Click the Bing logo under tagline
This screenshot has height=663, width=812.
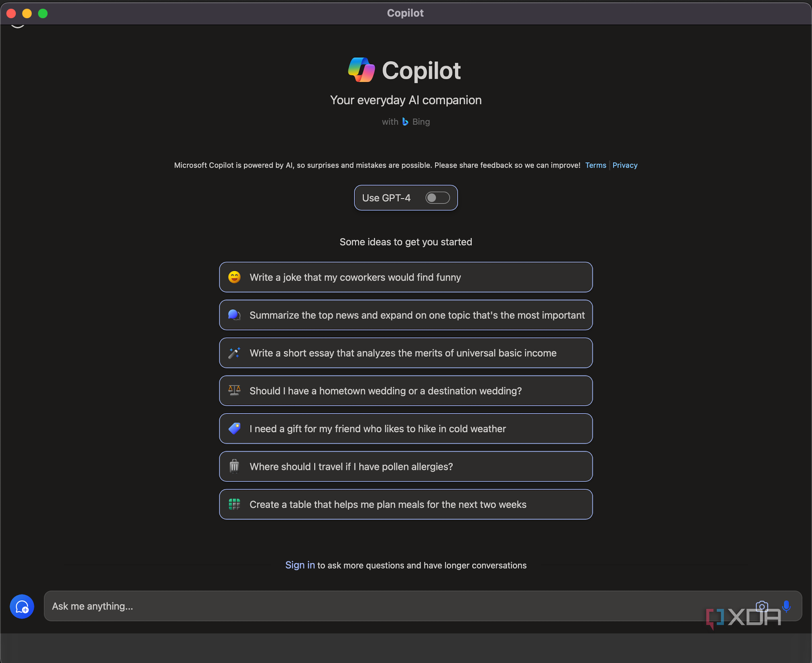[x=405, y=122]
